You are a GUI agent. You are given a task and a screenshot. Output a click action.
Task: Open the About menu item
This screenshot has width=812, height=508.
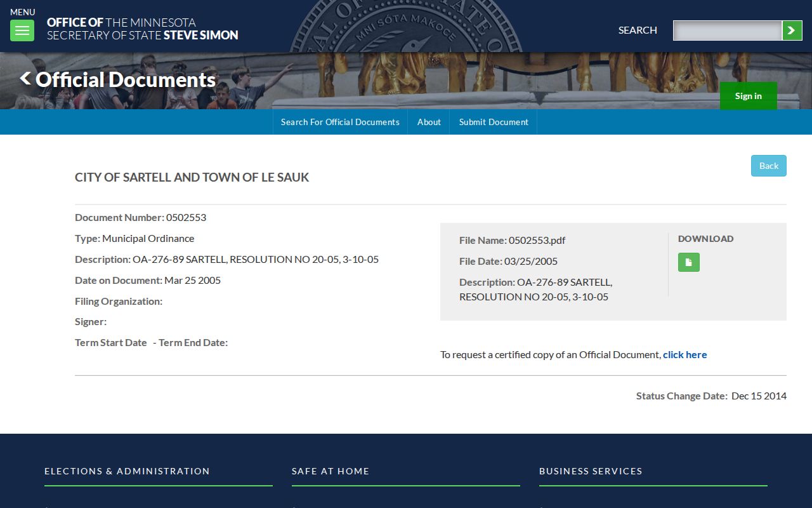pyautogui.click(x=429, y=122)
